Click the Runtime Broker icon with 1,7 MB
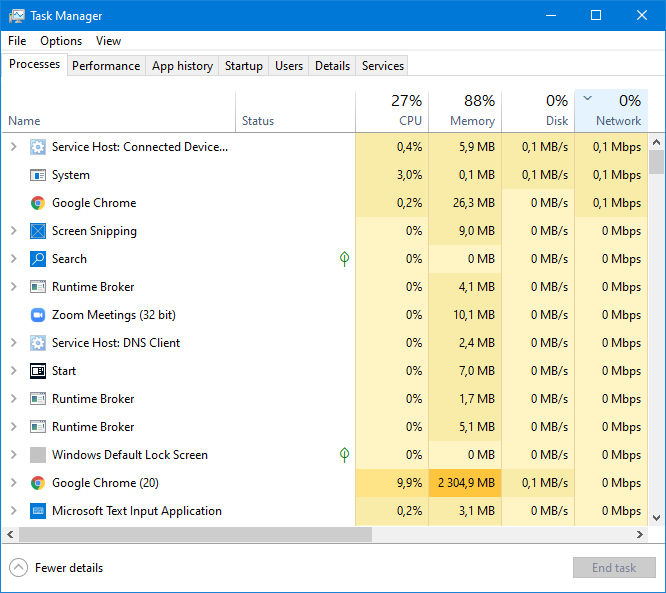Screen dimensions: 666x593 (38, 399)
